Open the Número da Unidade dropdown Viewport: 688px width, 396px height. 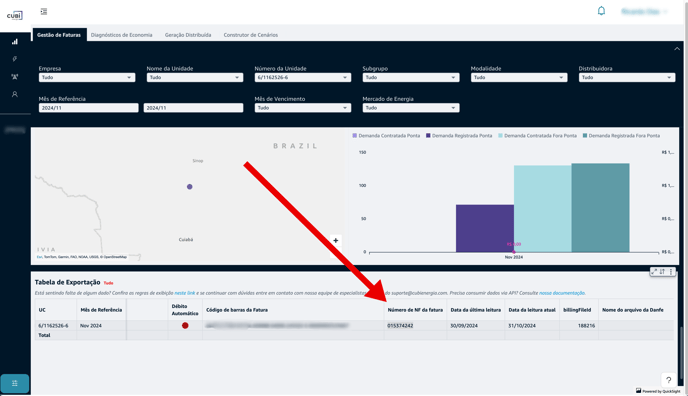[x=303, y=78]
